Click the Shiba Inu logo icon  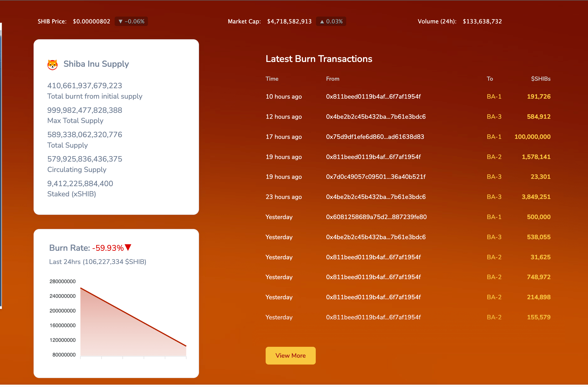tap(52, 65)
